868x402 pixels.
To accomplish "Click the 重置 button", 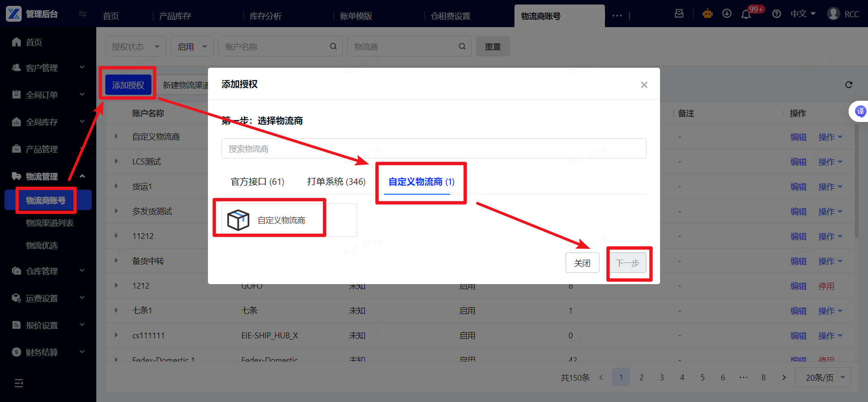I will (x=493, y=47).
